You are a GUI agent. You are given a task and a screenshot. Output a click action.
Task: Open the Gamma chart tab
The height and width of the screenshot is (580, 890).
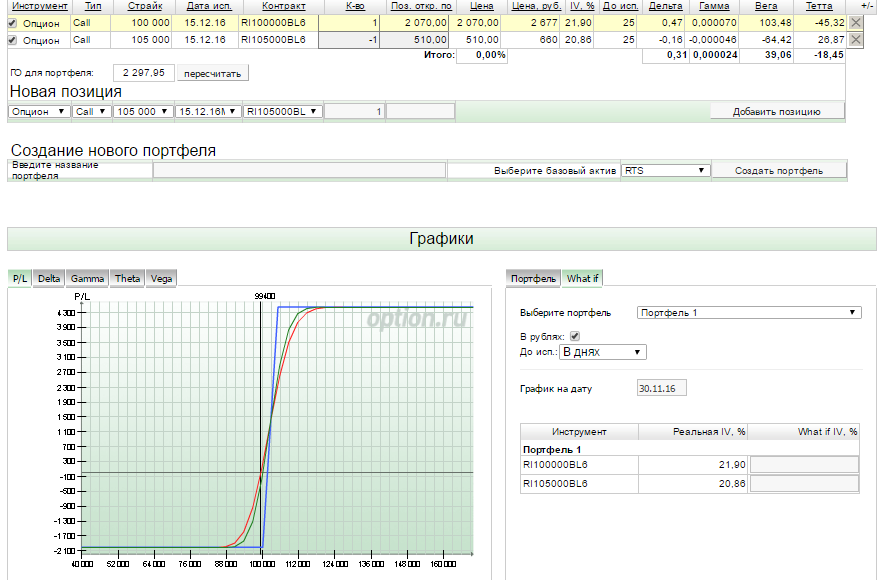87,278
